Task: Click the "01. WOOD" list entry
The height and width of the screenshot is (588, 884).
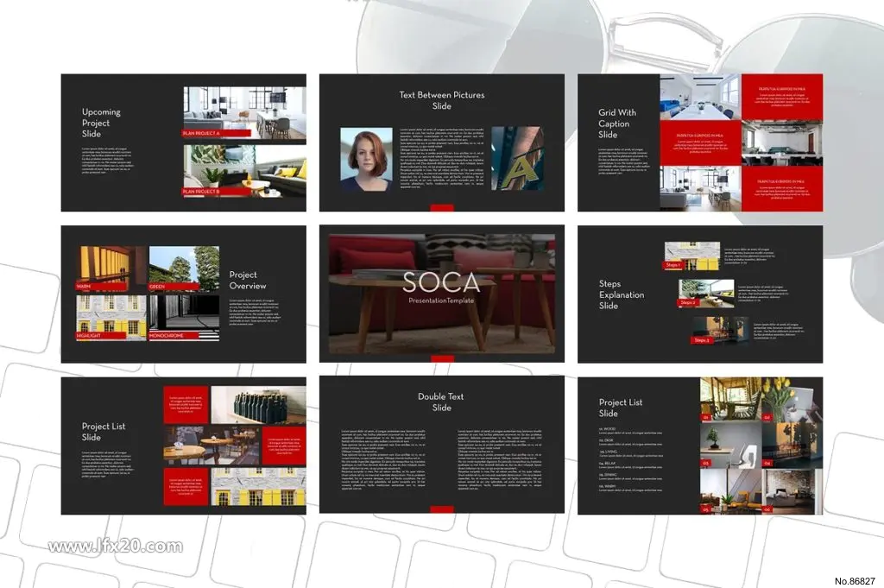Action: (x=630, y=431)
